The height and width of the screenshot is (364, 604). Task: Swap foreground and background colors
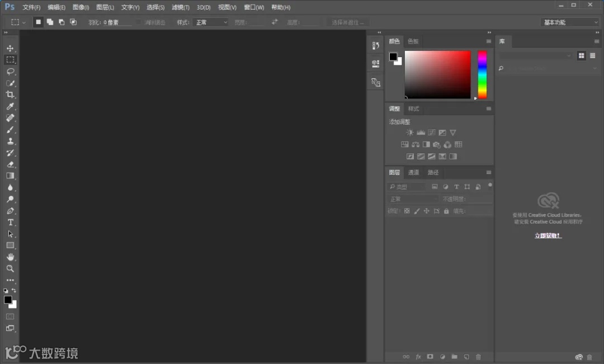pos(14,290)
